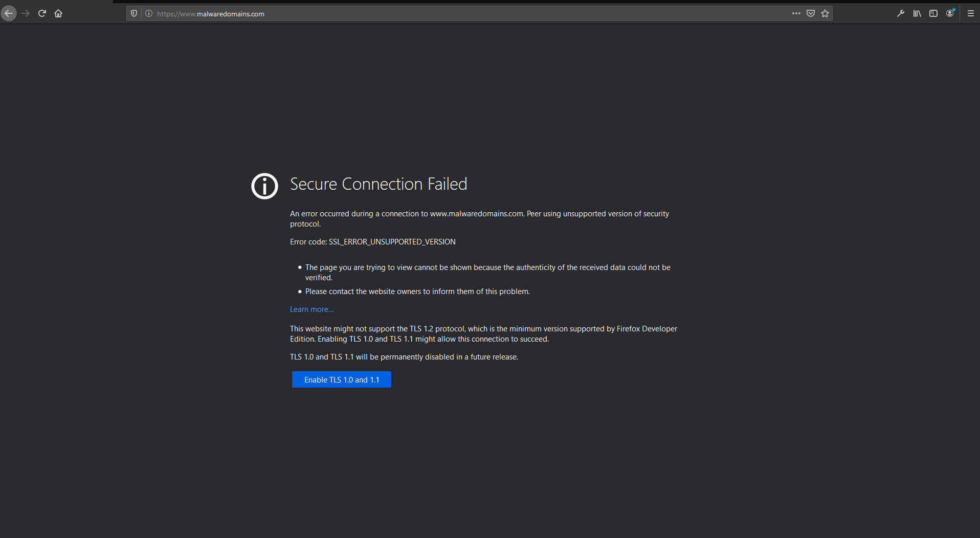Open the Firefox Account menu
This screenshot has width=980, height=538.
point(950,13)
